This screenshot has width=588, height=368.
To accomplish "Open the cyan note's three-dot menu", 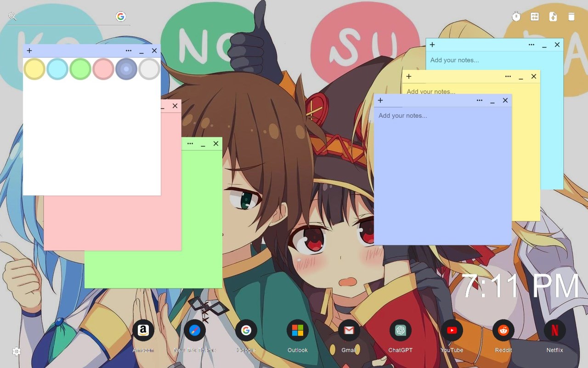I will click(531, 45).
